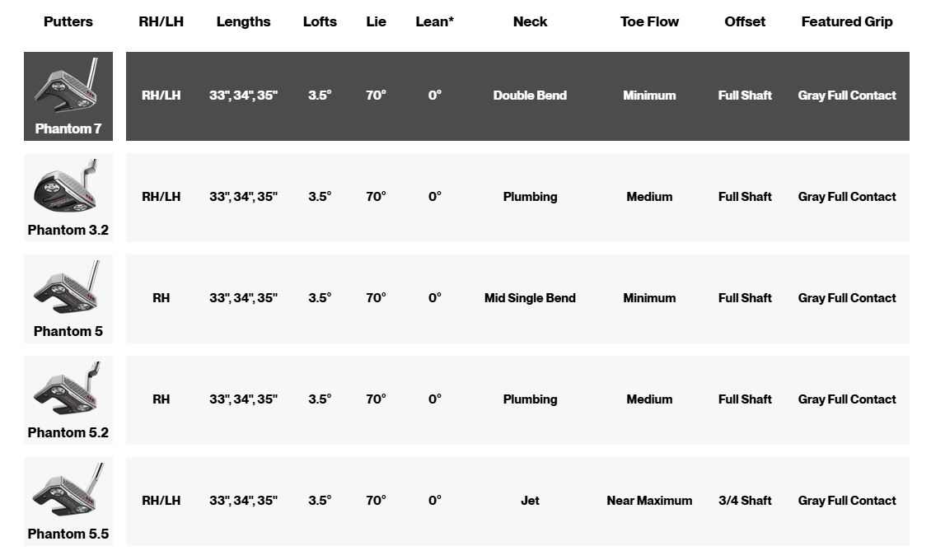Click the Phantom 5.5 label text
931x560 pixels.
pos(68,534)
